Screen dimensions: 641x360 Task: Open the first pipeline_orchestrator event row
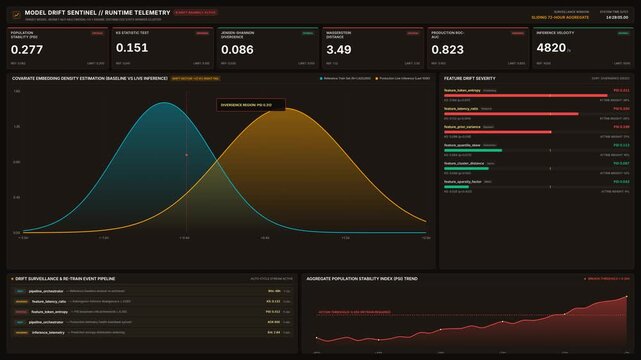click(x=152, y=291)
